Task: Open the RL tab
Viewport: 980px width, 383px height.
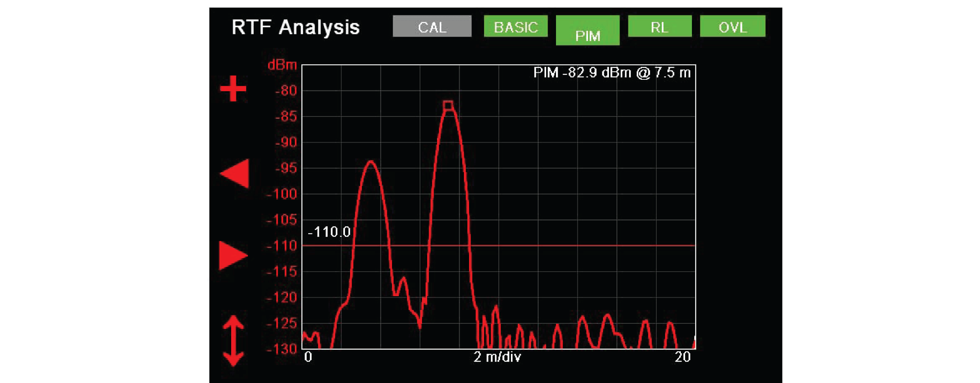Action: coord(660,26)
